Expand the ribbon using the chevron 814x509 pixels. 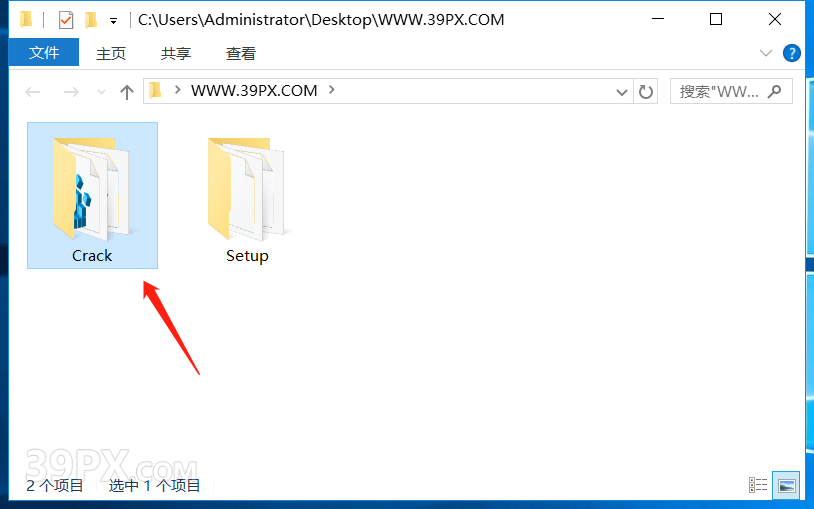pyautogui.click(x=765, y=53)
